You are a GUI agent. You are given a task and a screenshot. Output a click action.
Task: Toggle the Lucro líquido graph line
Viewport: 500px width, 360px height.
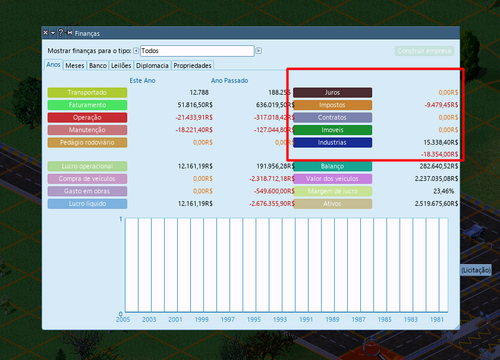click(87, 204)
